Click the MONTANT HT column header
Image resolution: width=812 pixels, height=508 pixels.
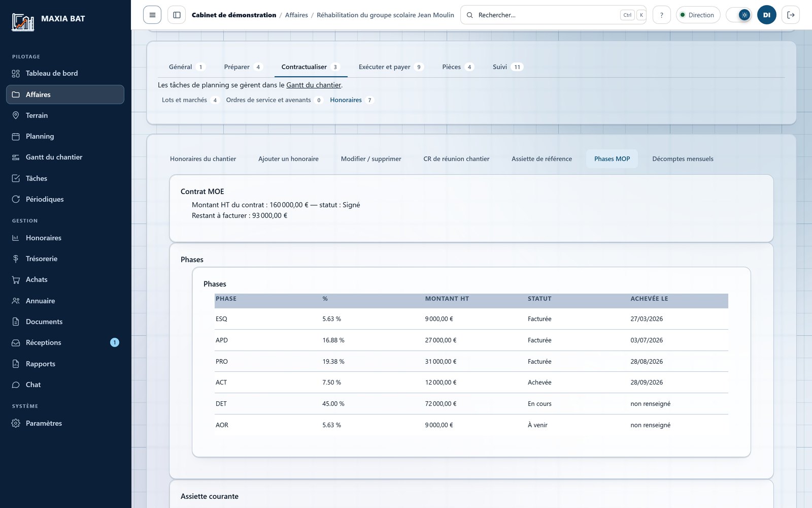click(x=447, y=299)
